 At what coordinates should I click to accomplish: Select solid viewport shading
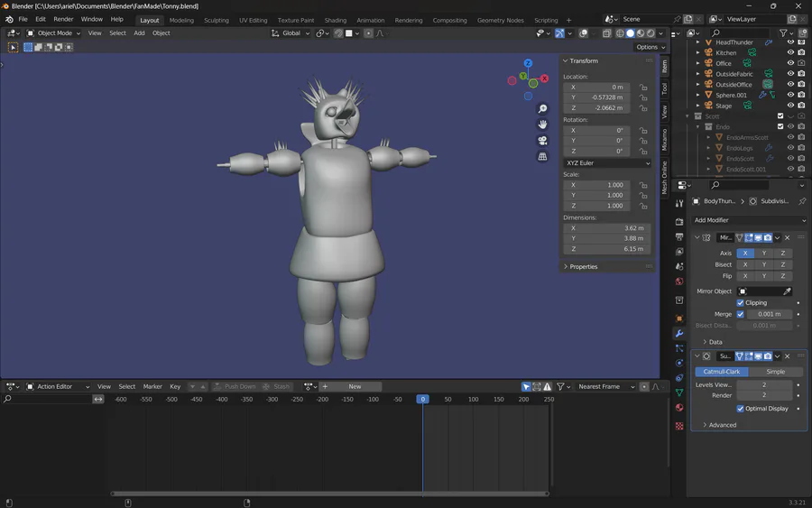point(631,33)
